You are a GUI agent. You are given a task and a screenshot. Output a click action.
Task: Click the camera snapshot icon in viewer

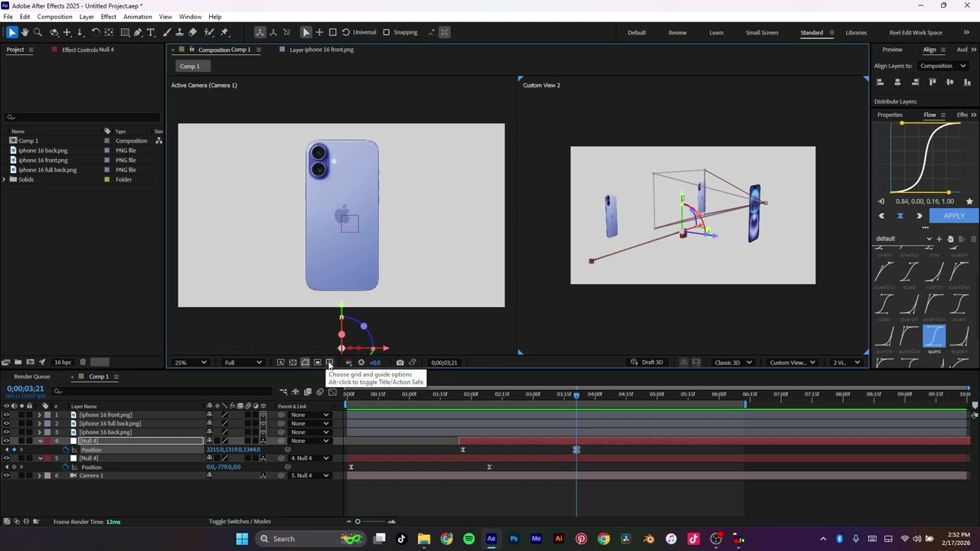(400, 363)
